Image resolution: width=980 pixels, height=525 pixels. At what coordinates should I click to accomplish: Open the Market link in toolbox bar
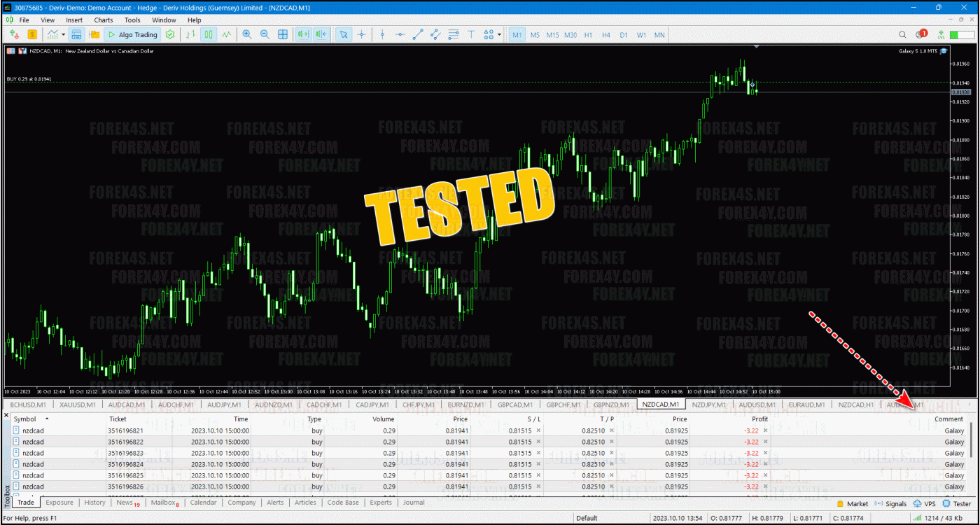[853, 503]
